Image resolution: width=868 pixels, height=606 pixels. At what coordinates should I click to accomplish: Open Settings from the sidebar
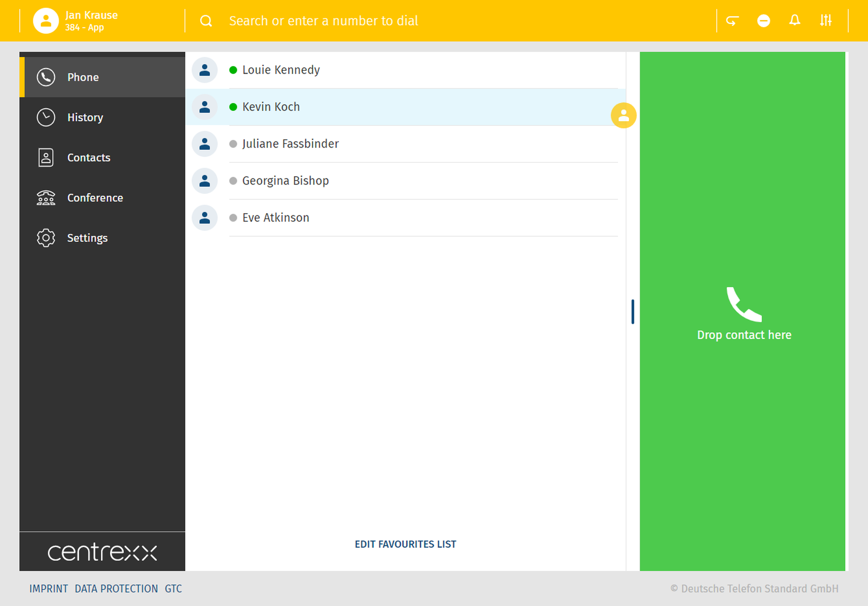point(87,238)
